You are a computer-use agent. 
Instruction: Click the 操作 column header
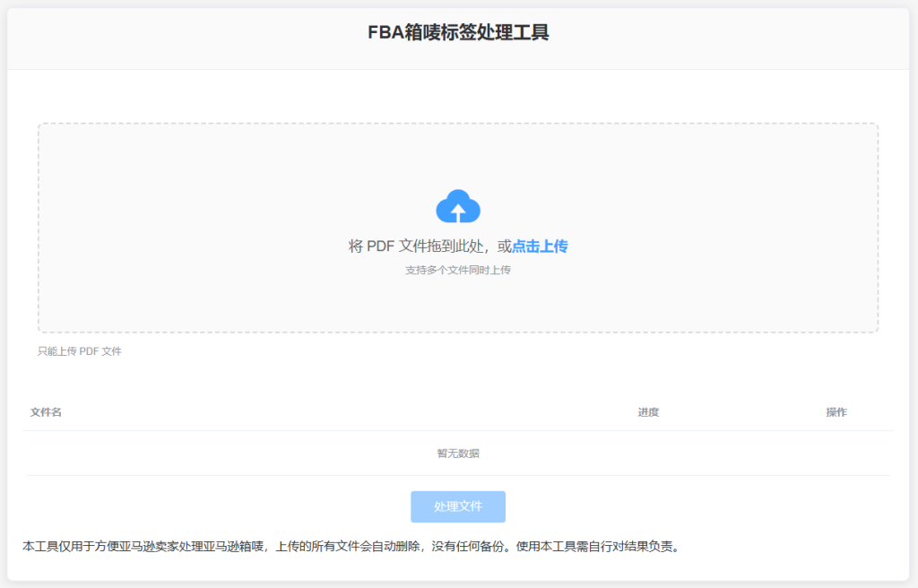pos(836,412)
